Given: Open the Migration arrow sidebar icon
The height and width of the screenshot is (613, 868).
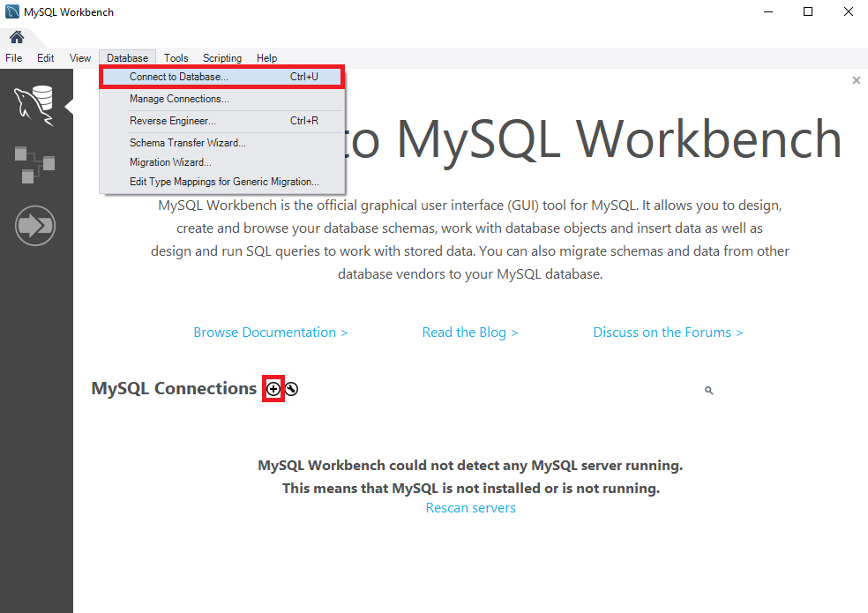Looking at the screenshot, I should click(x=35, y=226).
